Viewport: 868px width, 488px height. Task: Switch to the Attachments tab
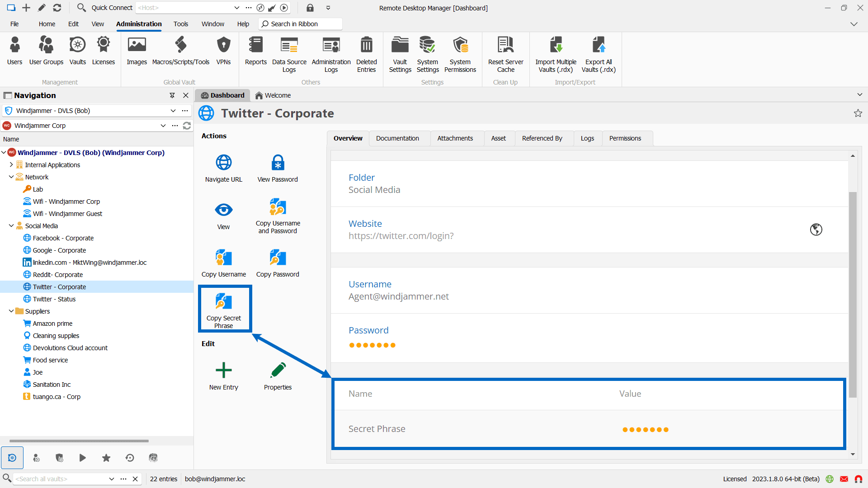coord(455,138)
